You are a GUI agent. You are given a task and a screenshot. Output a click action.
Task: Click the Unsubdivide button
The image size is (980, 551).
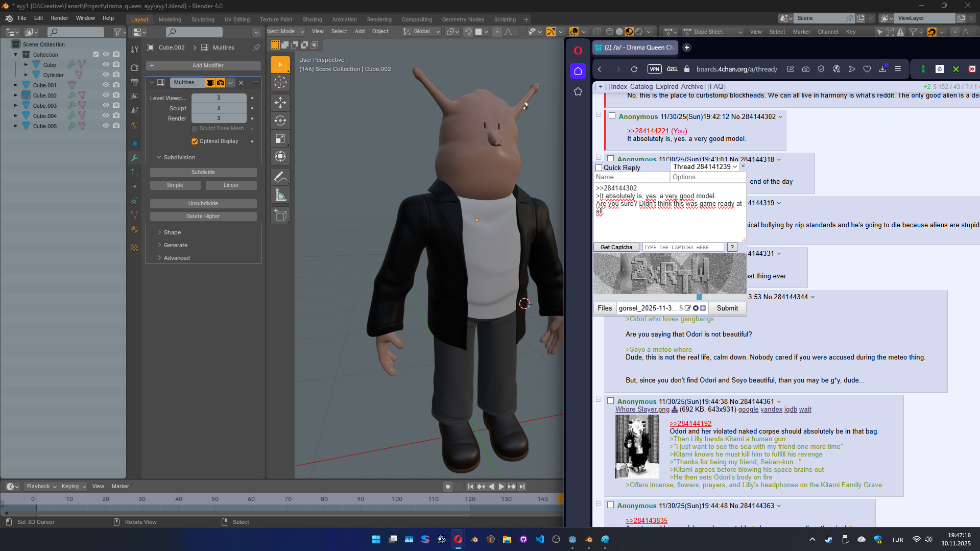click(x=203, y=203)
